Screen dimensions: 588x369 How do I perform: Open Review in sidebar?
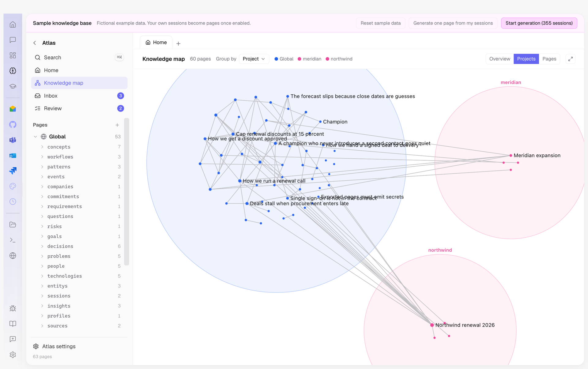(x=79, y=108)
